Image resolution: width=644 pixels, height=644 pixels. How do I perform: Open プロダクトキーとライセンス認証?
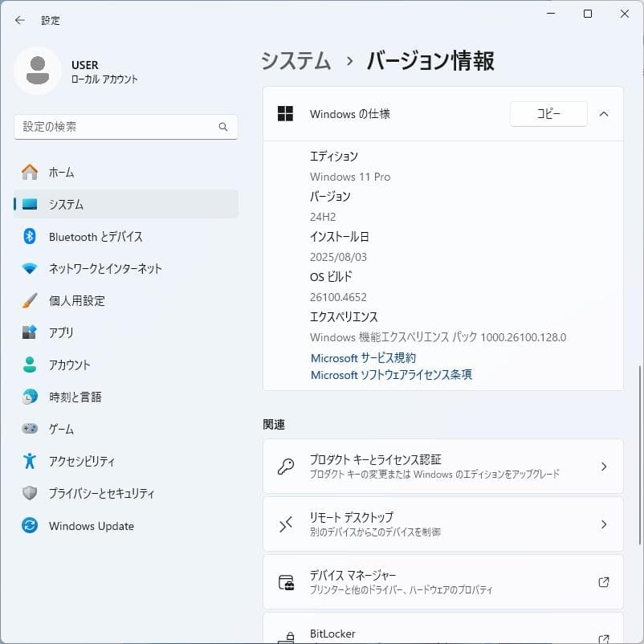pyautogui.click(x=442, y=466)
